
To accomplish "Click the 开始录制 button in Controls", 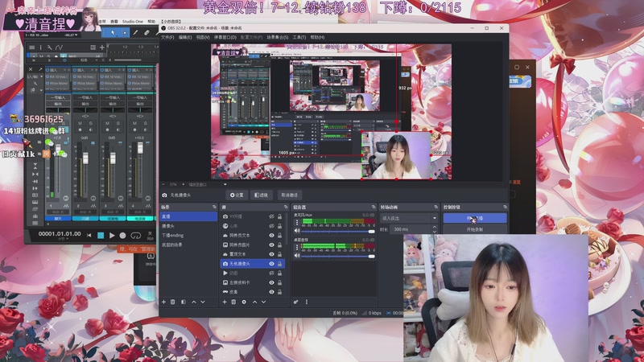I will pos(475,229).
